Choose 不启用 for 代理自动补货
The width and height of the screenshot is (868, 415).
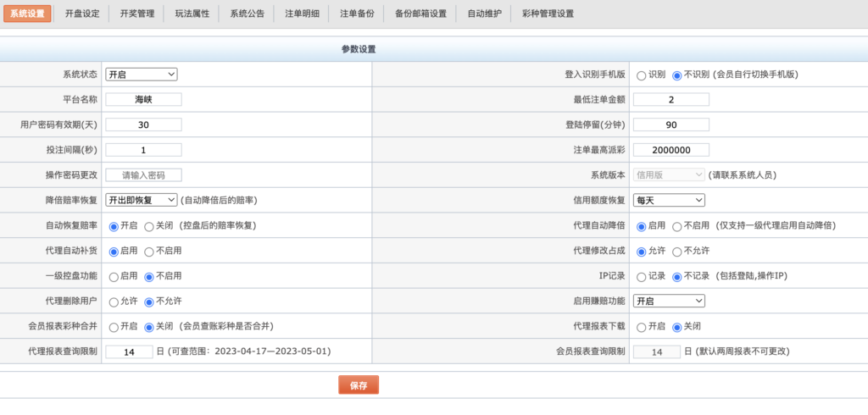pos(149,251)
